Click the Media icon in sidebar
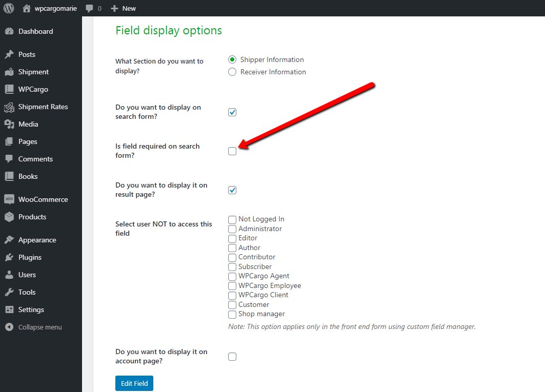 (9, 124)
